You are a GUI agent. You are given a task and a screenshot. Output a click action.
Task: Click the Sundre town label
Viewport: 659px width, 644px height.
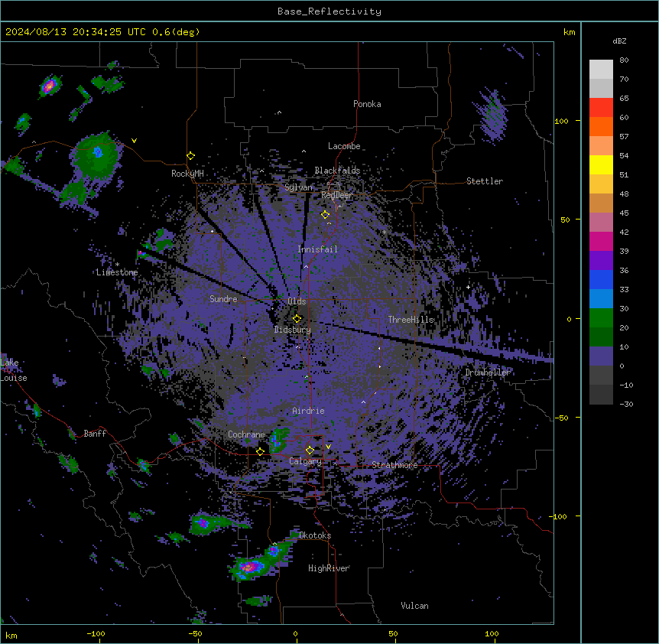pos(223,299)
